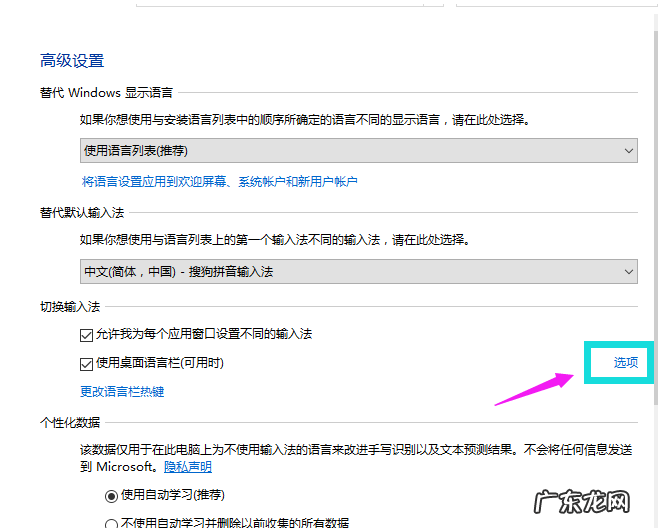668x531 pixels.
Task: Click the 替代 Windows 显示语言 section label
Action: coord(106,92)
